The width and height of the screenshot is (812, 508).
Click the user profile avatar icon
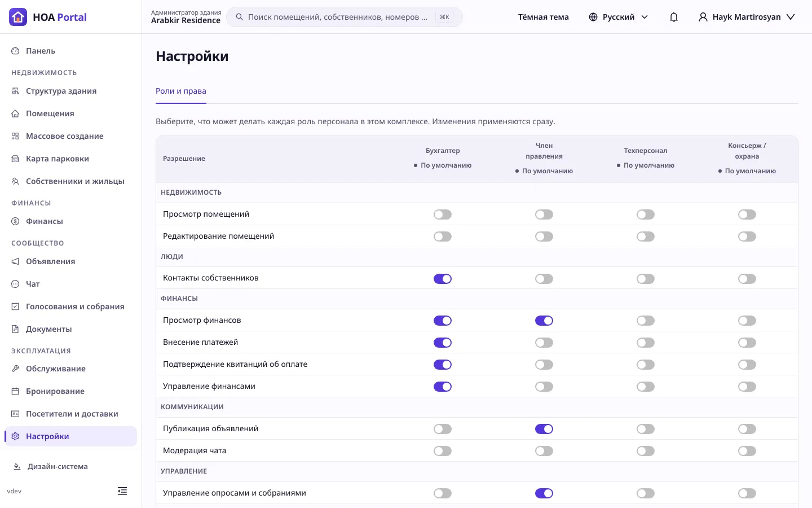click(x=703, y=17)
